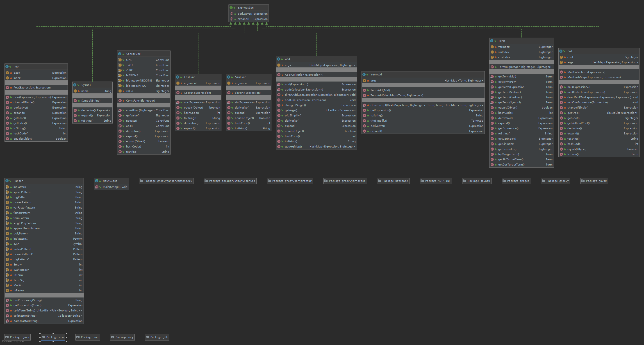644x345 pixels.
Task: Click the Parser class icon
Action: [x=7, y=181]
